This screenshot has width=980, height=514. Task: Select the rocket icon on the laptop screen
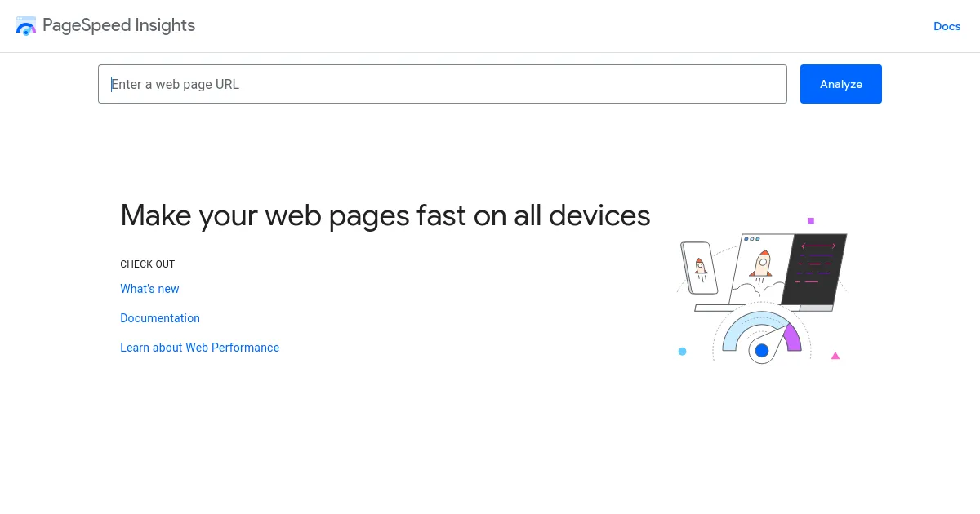(x=762, y=264)
